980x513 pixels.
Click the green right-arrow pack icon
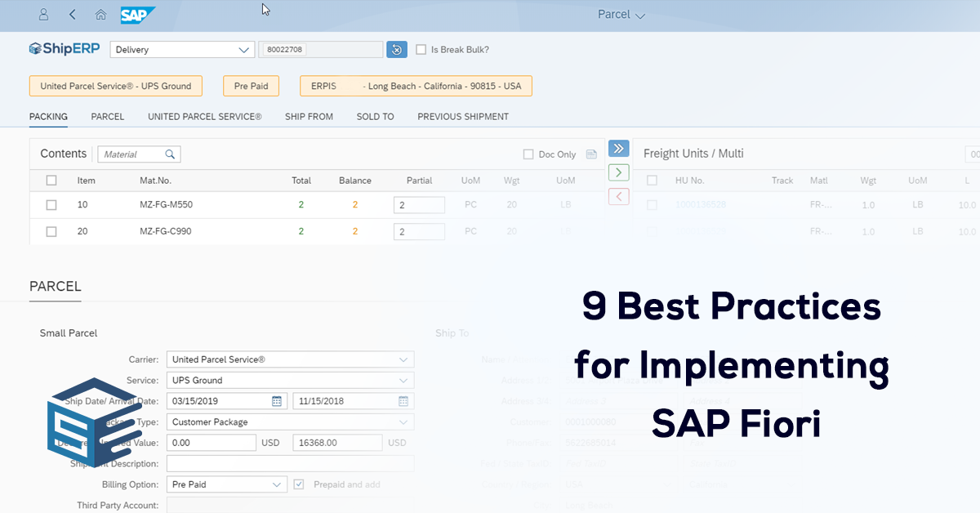pyautogui.click(x=618, y=172)
